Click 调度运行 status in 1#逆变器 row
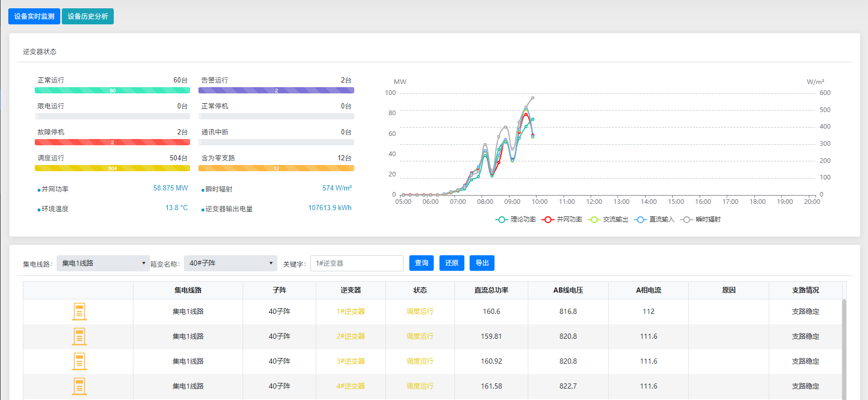Viewport: 868px width, 400px height. [x=420, y=311]
